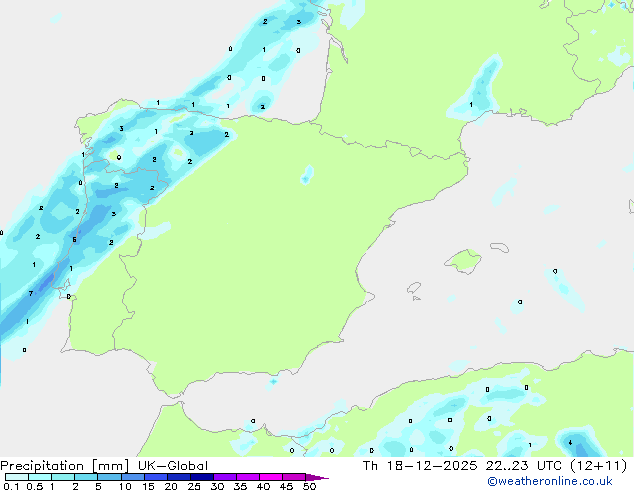Click the '50' legend scale label
Screen dimensions: 634x490
click(x=309, y=486)
